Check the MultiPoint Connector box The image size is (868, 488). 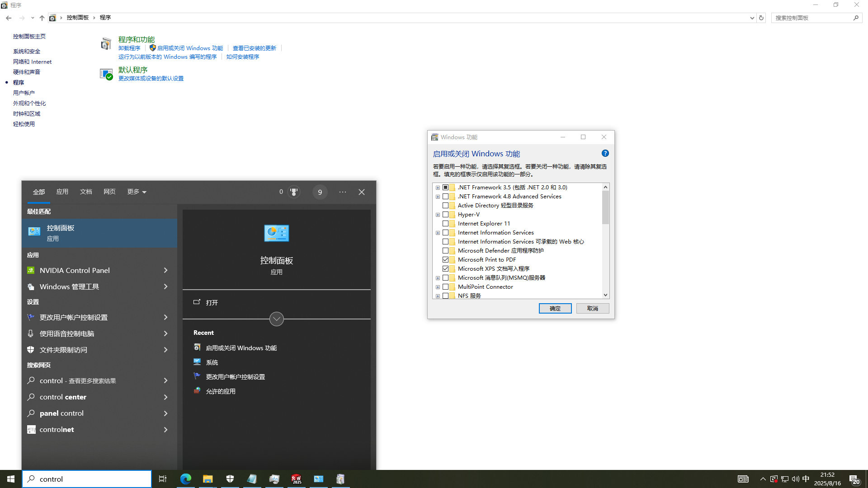[446, 286]
